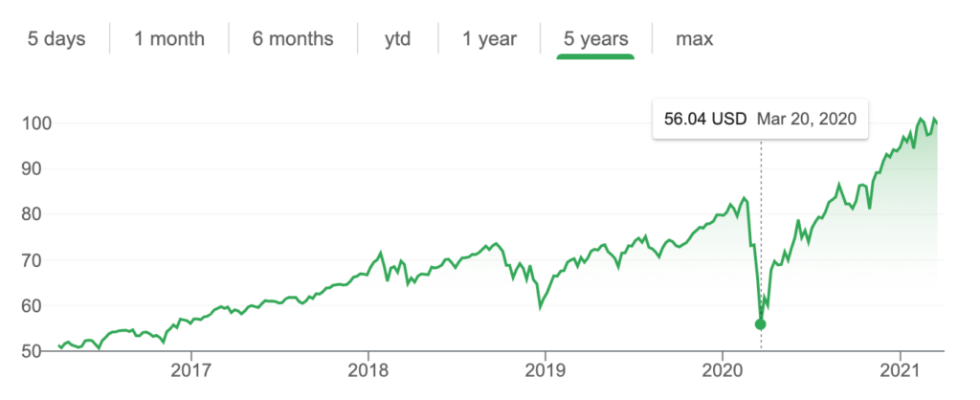Screen dimensions: 980x400
Task: Click the 2018 x-axis label
Action: pyautogui.click(x=368, y=372)
